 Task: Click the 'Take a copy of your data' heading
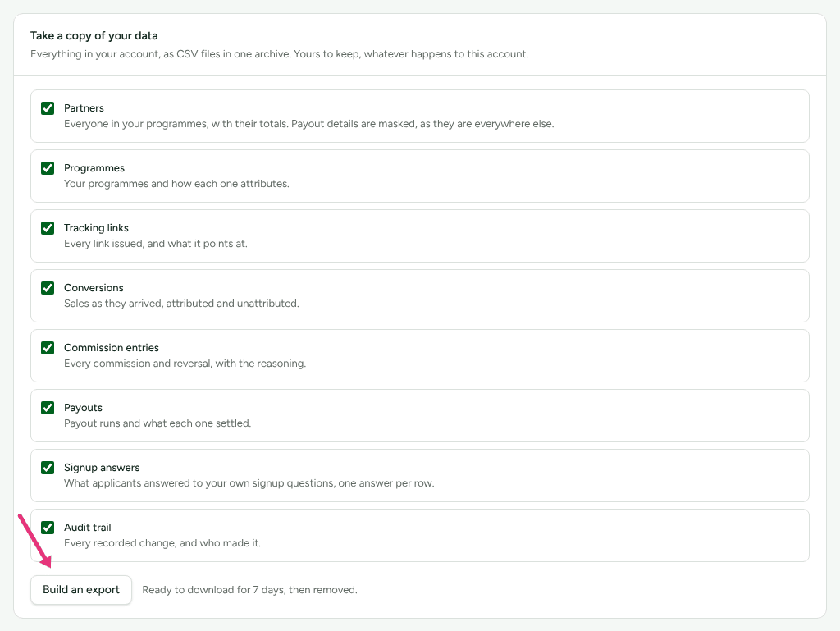pos(94,36)
